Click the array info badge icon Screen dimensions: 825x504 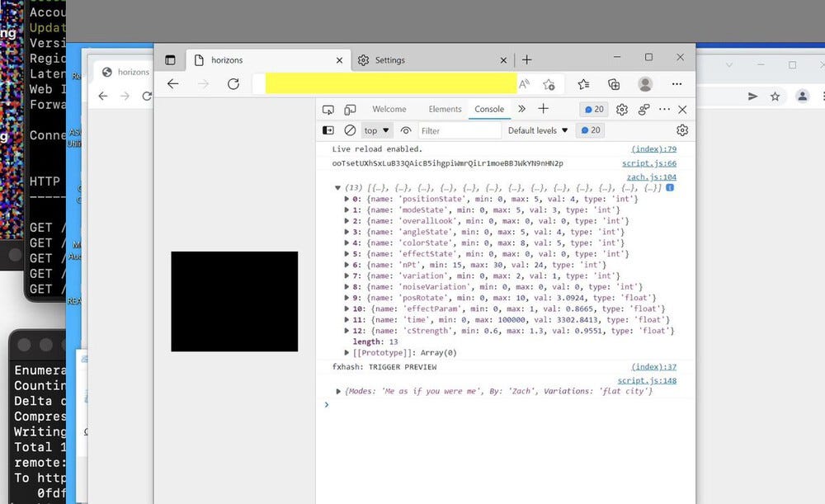[x=670, y=187]
